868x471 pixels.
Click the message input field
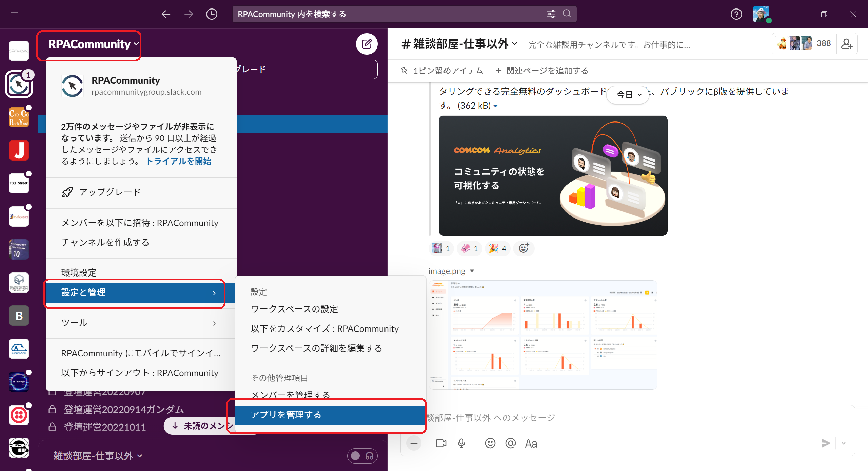pyautogui.click(x=576, y=417)
